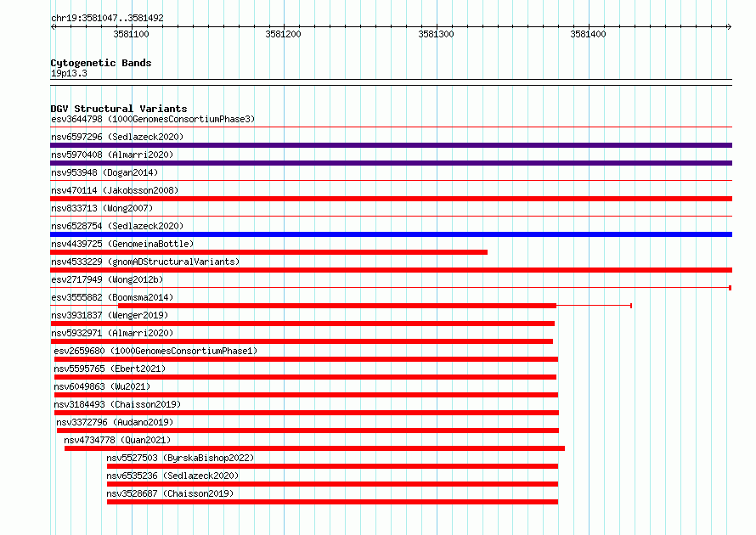Click the esv3644798 variant label

[153, 119]
